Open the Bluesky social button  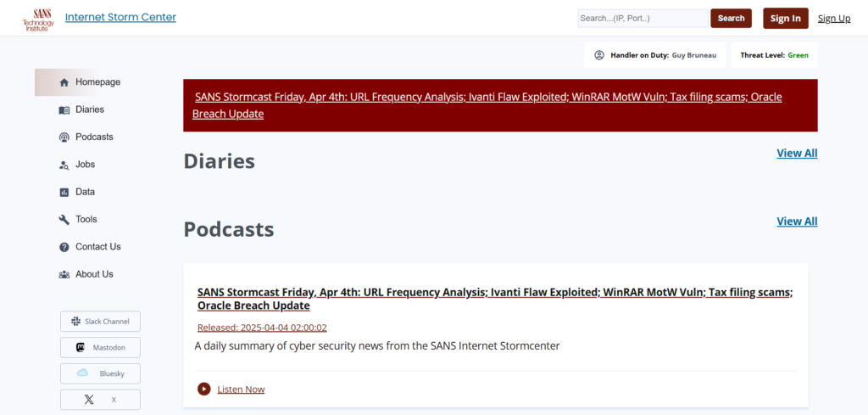coord(100,373)
